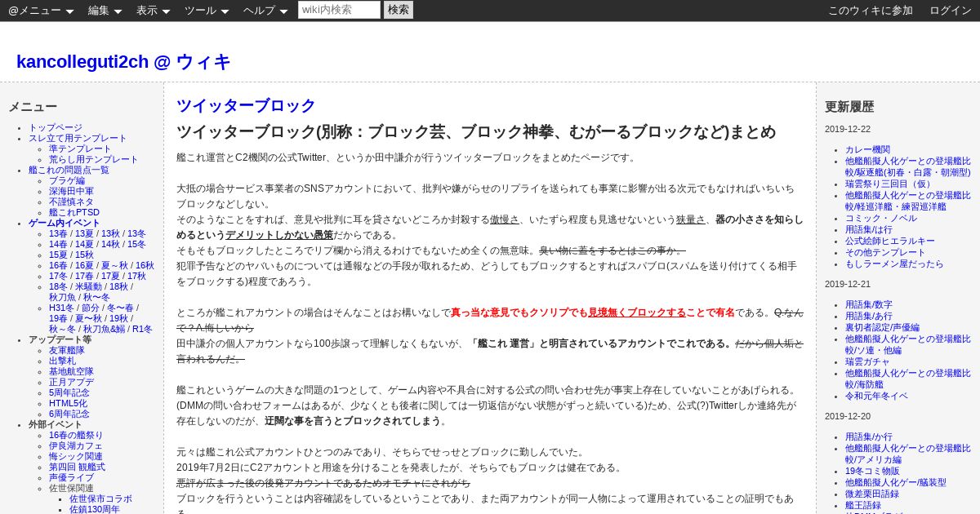Open the 表示 dropdown menu

[153, 11]
